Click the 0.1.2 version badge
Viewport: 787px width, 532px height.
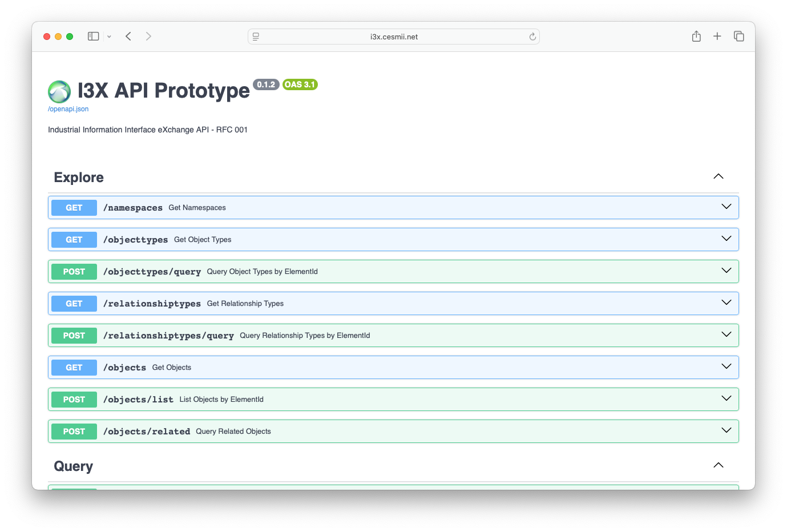coord(267,84)
